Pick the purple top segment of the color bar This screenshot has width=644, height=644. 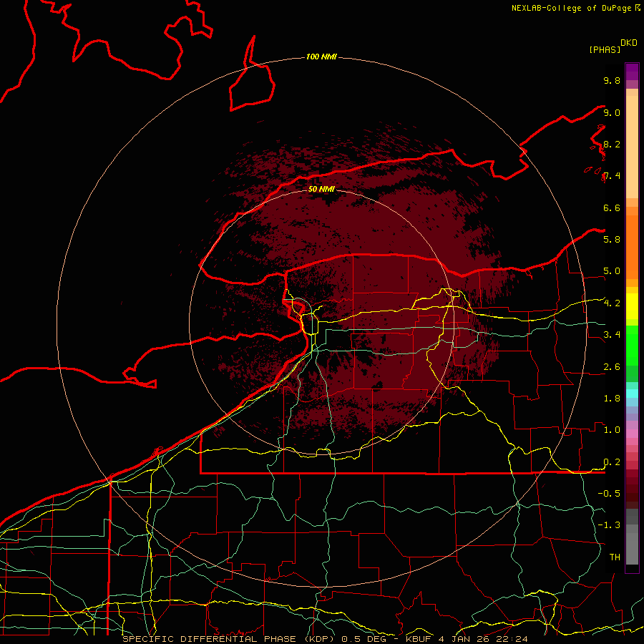(632, 72)
